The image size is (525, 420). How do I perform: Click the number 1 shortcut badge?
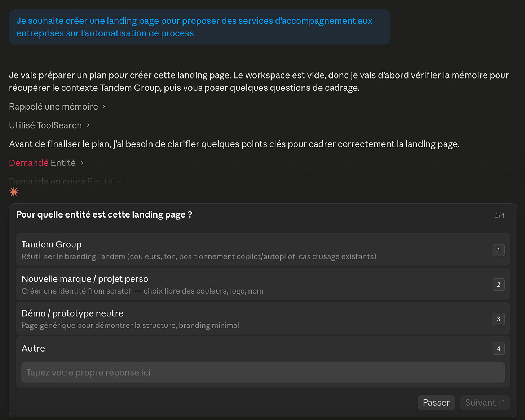[x=498, y=250]
